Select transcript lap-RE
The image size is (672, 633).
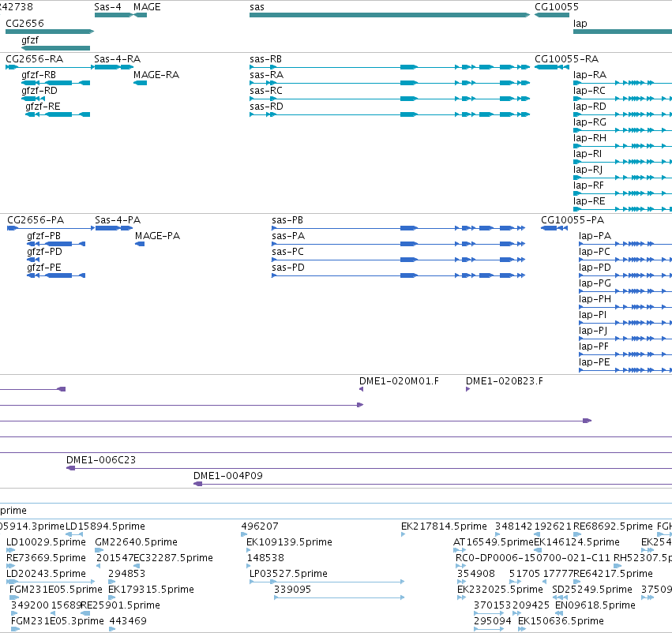click(x=622, y=209)
